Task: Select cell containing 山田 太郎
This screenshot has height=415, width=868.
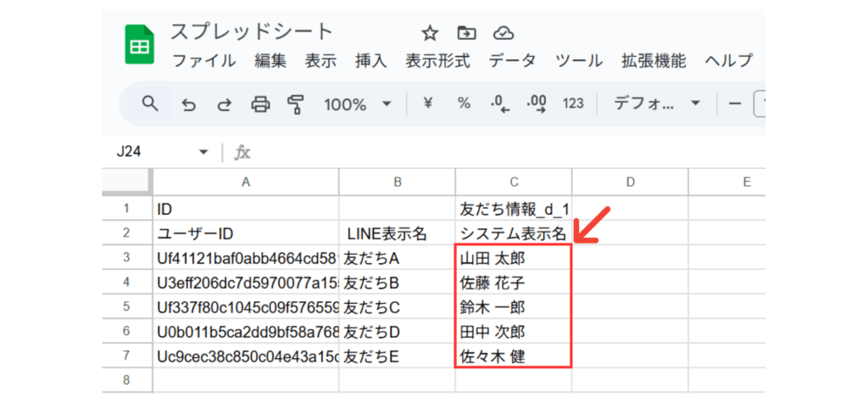Action: point(513,258)
